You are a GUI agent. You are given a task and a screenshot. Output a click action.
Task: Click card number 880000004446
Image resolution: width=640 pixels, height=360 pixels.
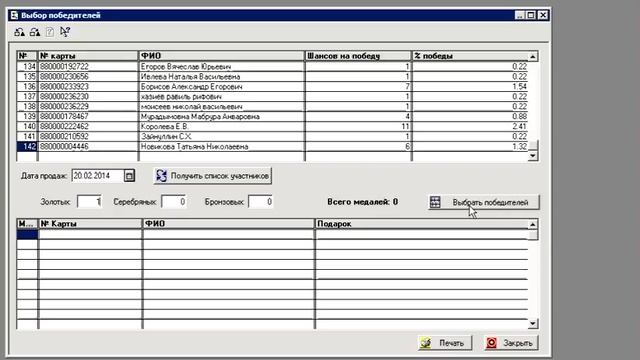64,147
